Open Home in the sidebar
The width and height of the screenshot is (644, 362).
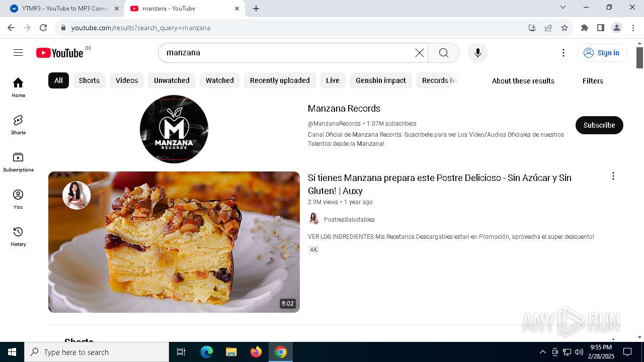[x=18, y=87]
